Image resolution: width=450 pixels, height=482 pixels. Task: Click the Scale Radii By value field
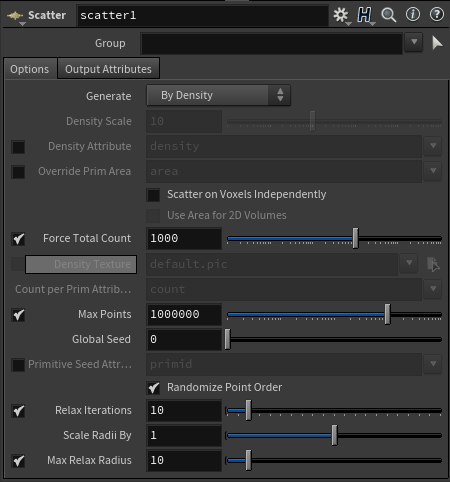pos(184,436)
